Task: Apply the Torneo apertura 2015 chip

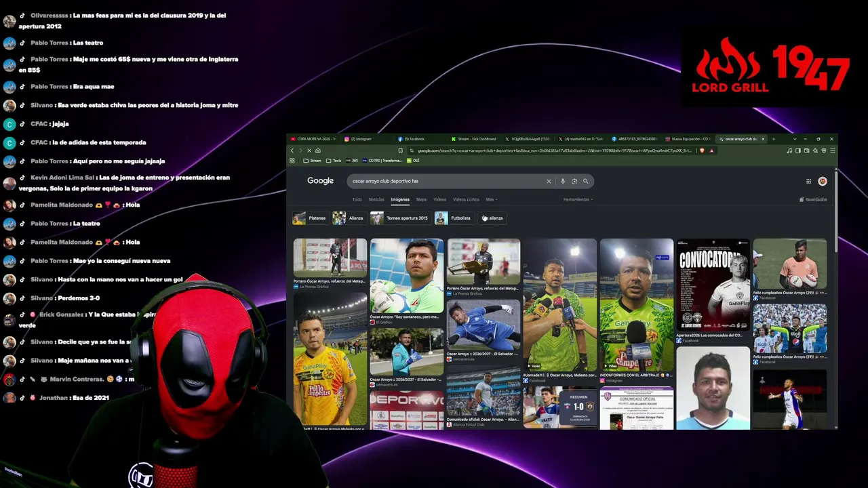Action: click(x=399, y=218)
